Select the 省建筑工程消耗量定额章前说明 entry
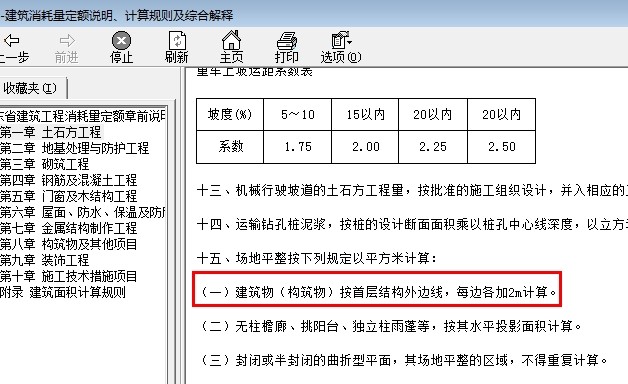 tap(83, 116)
